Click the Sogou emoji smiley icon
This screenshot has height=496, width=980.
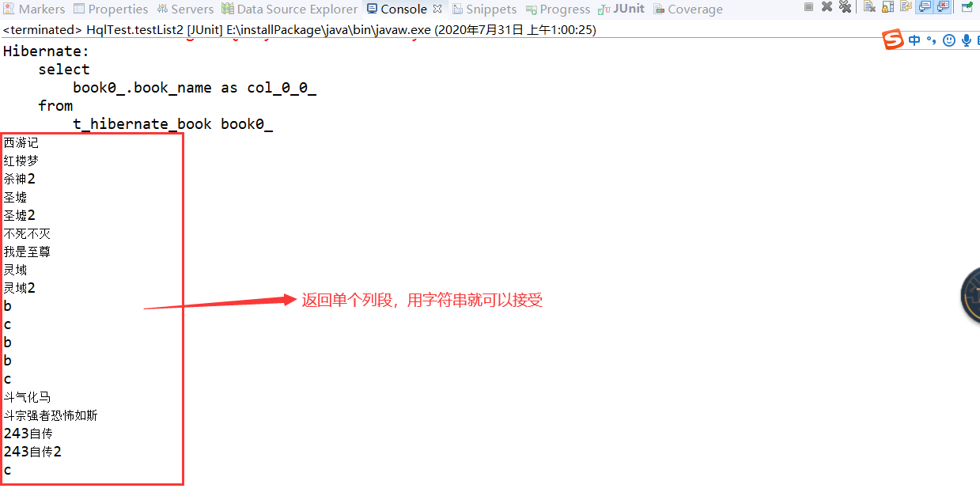[x=948, y=40]
